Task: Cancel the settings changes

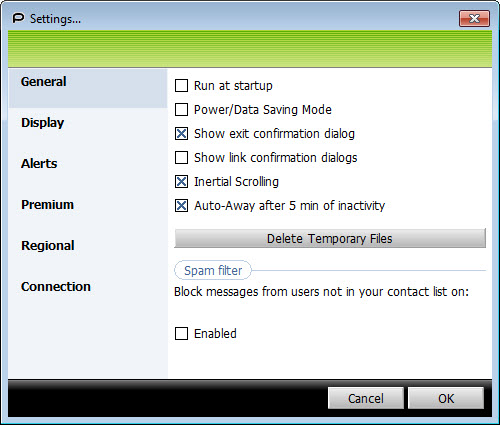Action: pyautogui.click(x=366, y=398)
